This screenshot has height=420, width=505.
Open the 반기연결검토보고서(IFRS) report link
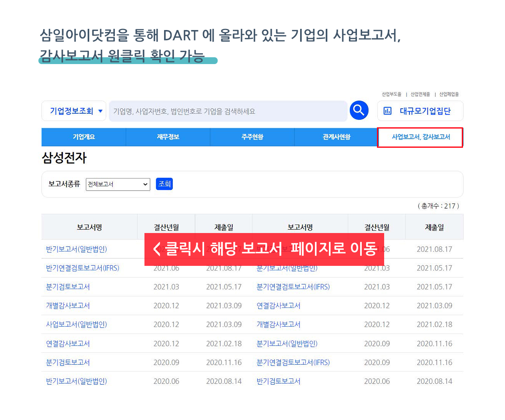[82, 268]
